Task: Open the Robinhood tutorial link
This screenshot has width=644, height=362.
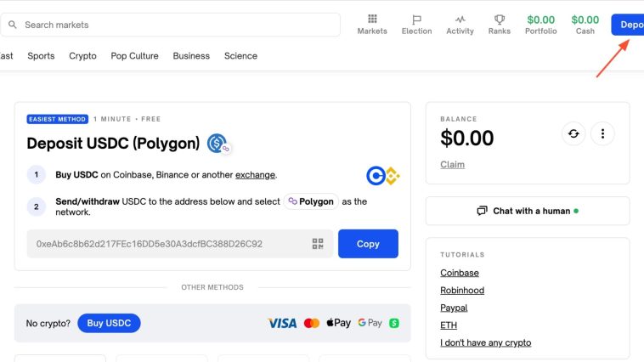Action: 462,290
